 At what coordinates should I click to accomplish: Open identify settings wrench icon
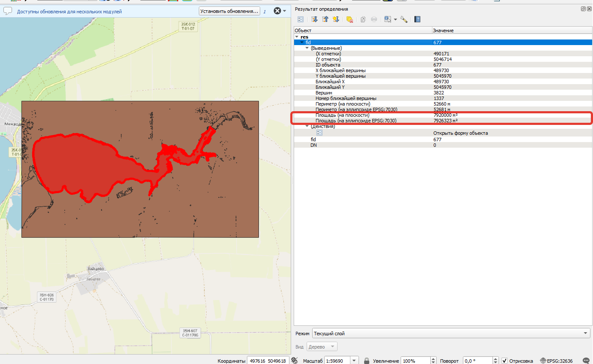[404, 19]
